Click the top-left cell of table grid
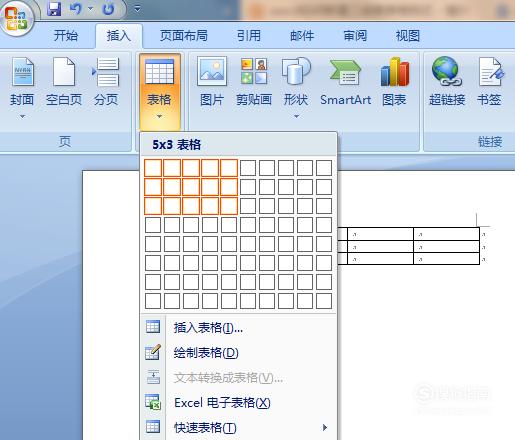Viewport: 515px width, 440px height. pos(153,168)
